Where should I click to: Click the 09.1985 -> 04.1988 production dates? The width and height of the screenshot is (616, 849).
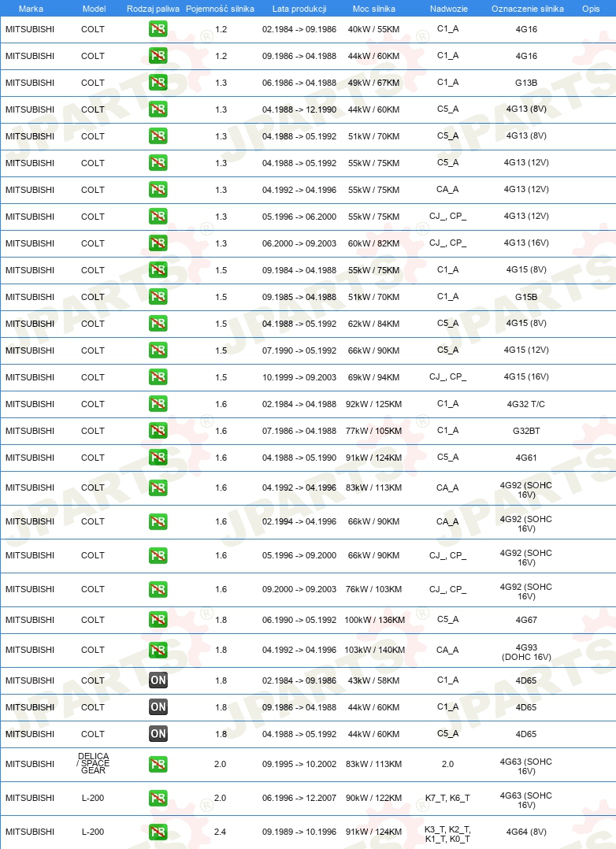click(x=299, y=297)
